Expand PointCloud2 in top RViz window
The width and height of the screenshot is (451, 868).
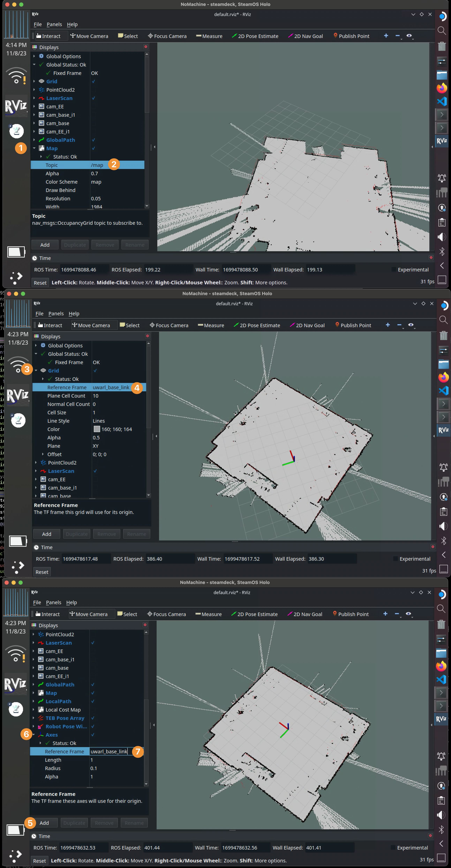point(34,90)
